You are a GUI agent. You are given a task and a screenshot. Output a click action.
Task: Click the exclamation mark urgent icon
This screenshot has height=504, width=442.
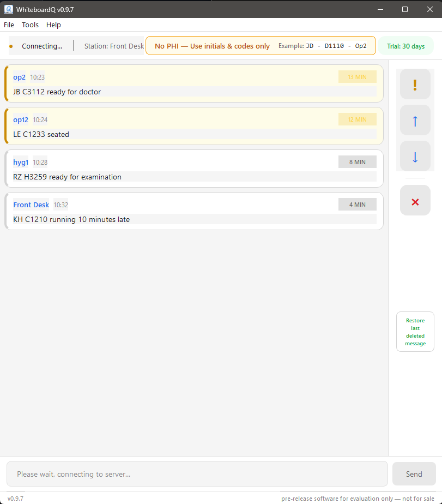[415, 85]
